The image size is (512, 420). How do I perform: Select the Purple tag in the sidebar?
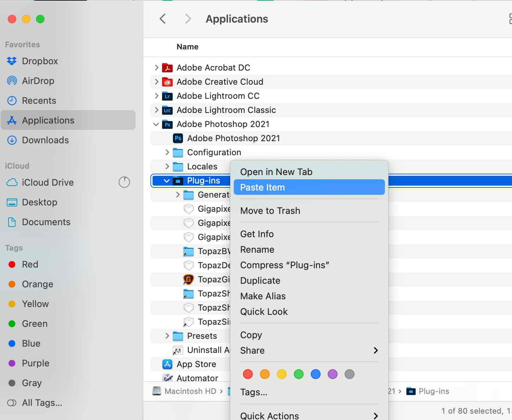tap(68, 363)
